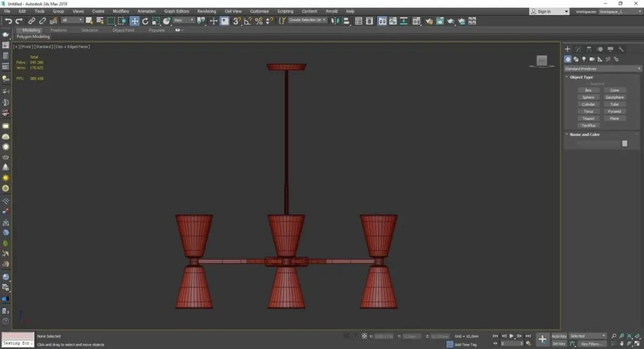
Task: Switch command panel to Motion tab
Action: [x=600, y=49]
